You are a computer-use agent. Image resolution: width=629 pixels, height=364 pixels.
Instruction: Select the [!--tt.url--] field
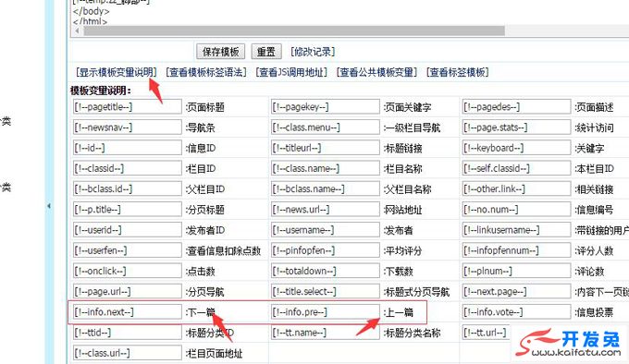click(487, 332)
